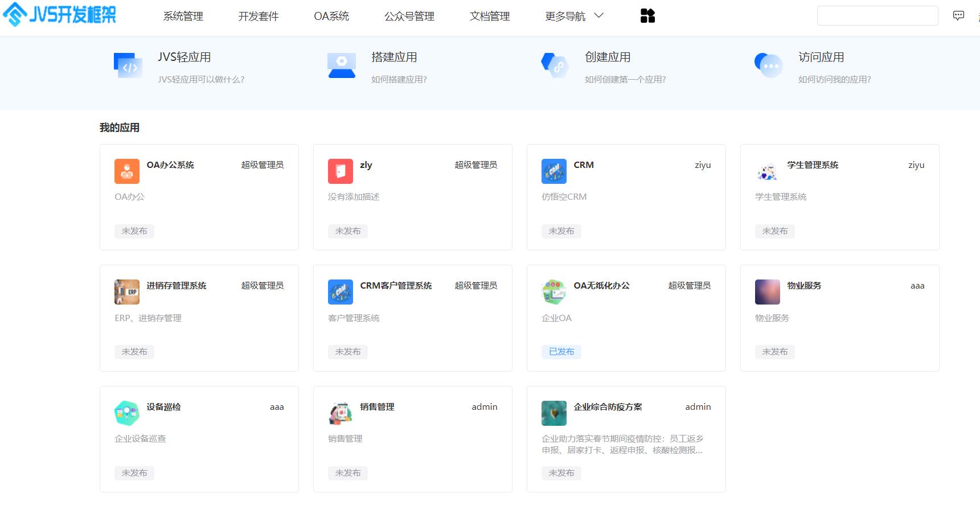980x518 pixels.
Task: Click the 销售管理 app icon
Action: (341, 413)
